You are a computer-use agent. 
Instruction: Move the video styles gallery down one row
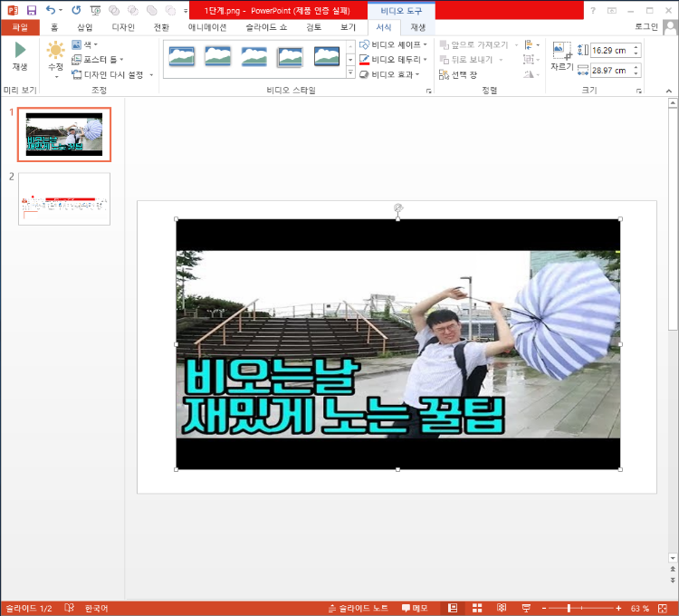(350, 60)
